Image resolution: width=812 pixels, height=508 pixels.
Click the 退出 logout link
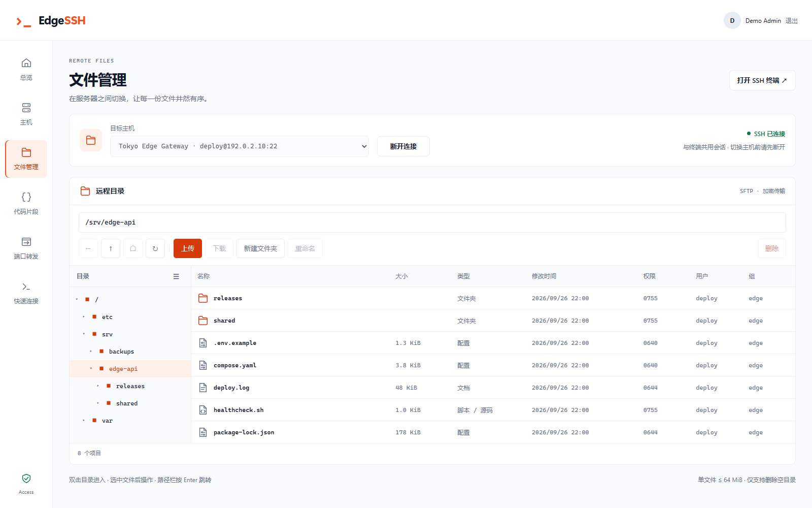(x=792, y=21)
